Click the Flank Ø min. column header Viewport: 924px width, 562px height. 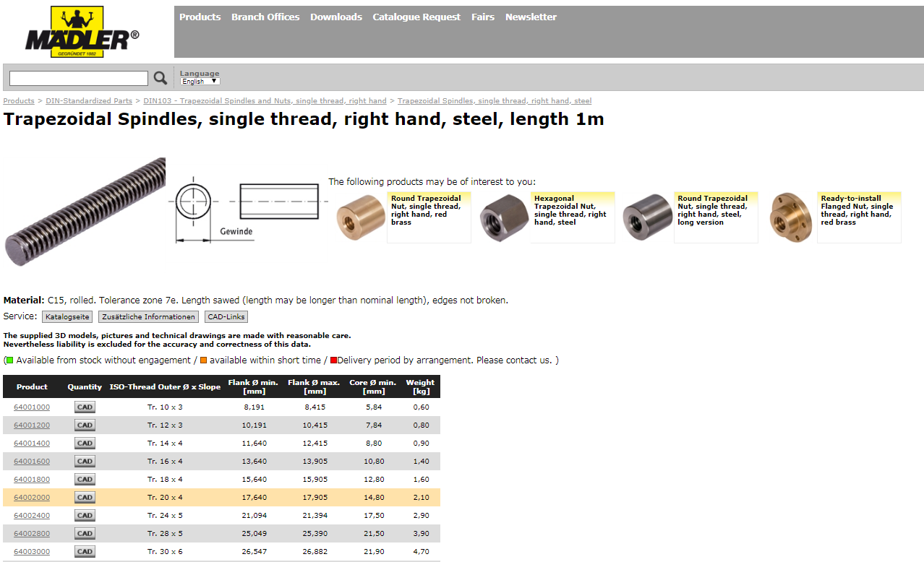click(253, 386)
